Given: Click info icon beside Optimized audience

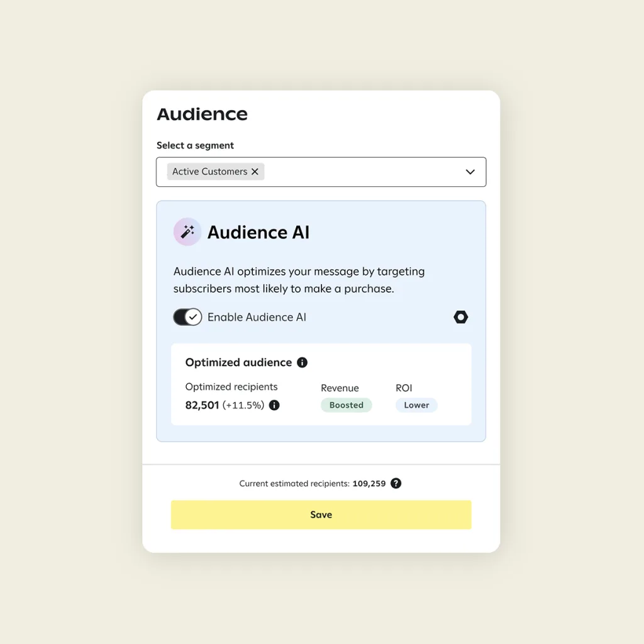Looking at the screenshot, I should [x=302, y=362].
